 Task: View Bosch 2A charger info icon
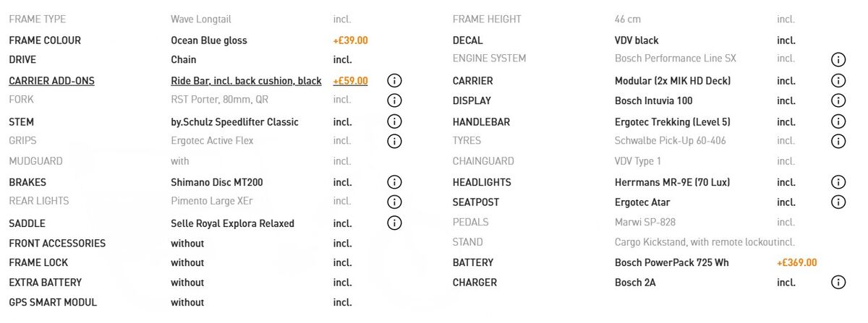point(838,283)
